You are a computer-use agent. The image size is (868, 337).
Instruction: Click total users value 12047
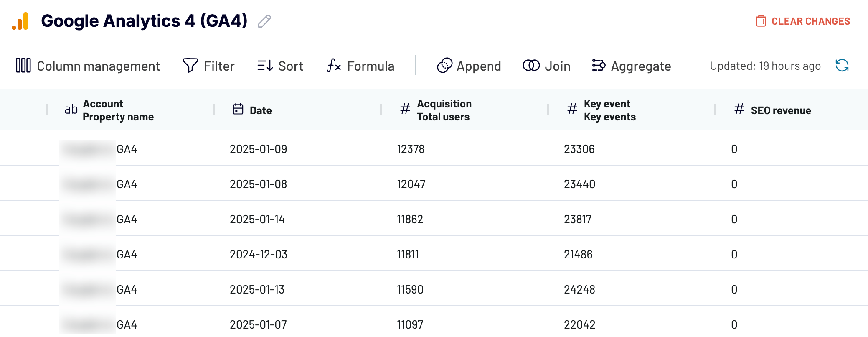click(x=411, y=184)
